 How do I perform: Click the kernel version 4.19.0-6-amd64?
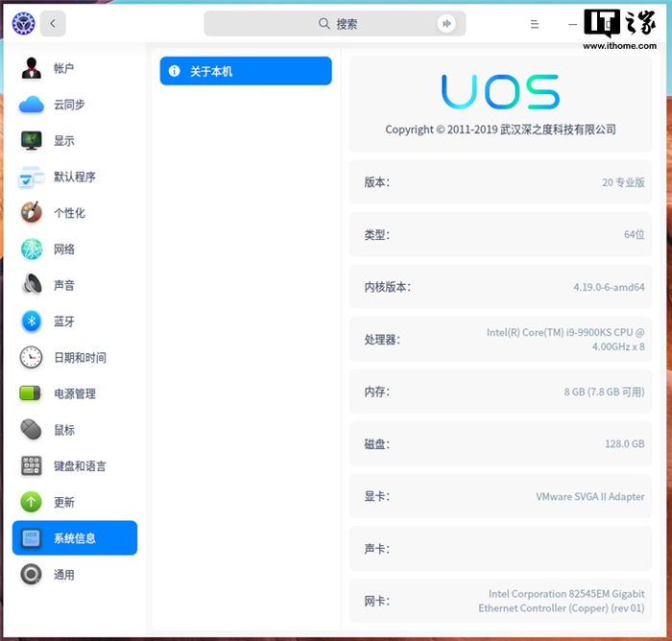[609, 287]
